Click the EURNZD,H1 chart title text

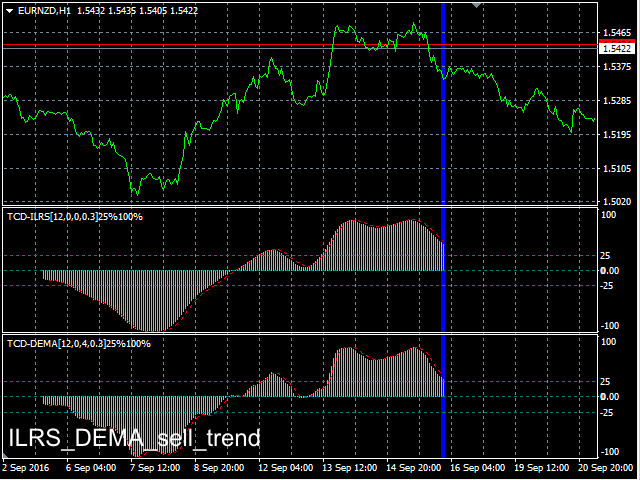[50, 9]
